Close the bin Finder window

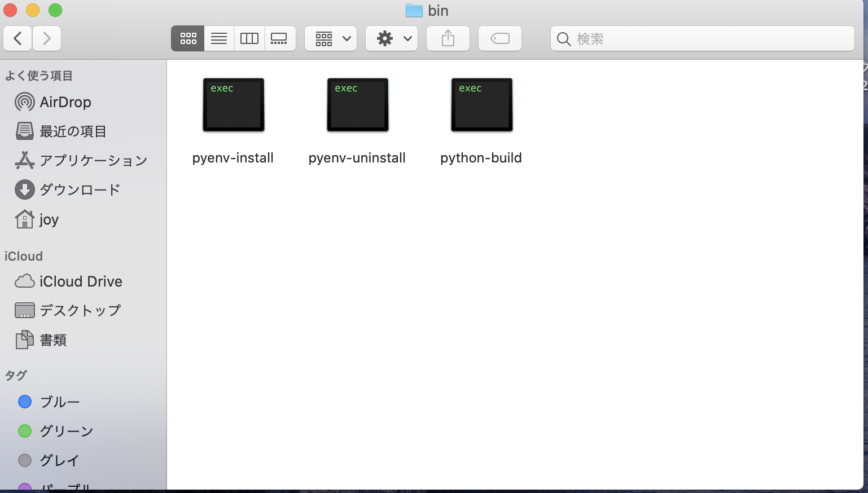pos(10,10)
